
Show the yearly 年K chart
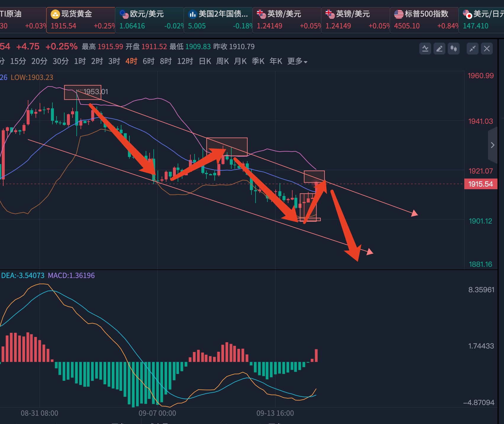276,61
